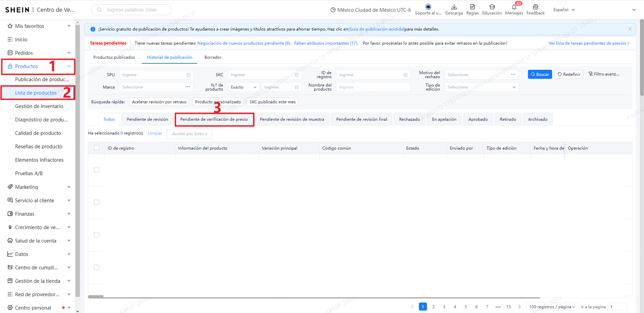Open the Mensajes bell notification icon
This screenshot has width=644, height=313.
(514, 7)
